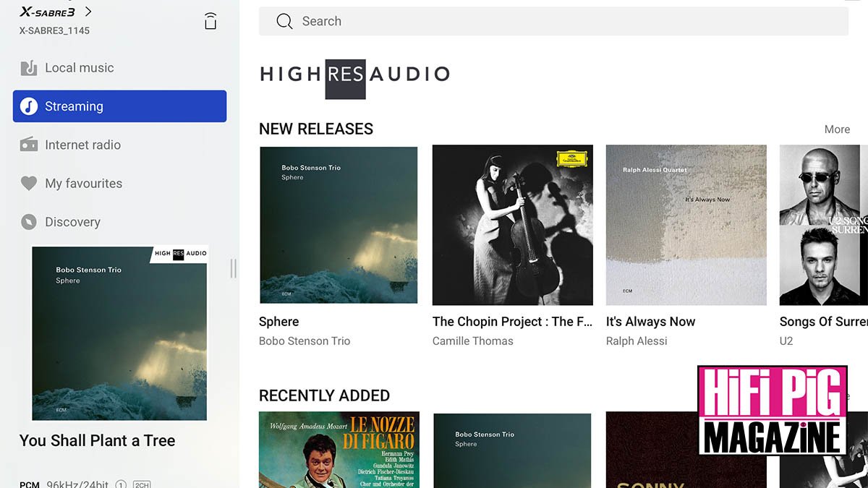Click the Local music icon
868x488 pixels.
(x=29, y=68)
